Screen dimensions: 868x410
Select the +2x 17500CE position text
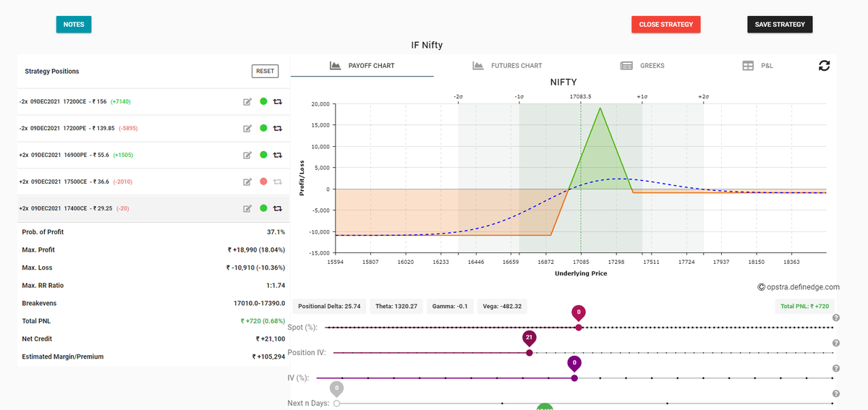pos(64,181)
